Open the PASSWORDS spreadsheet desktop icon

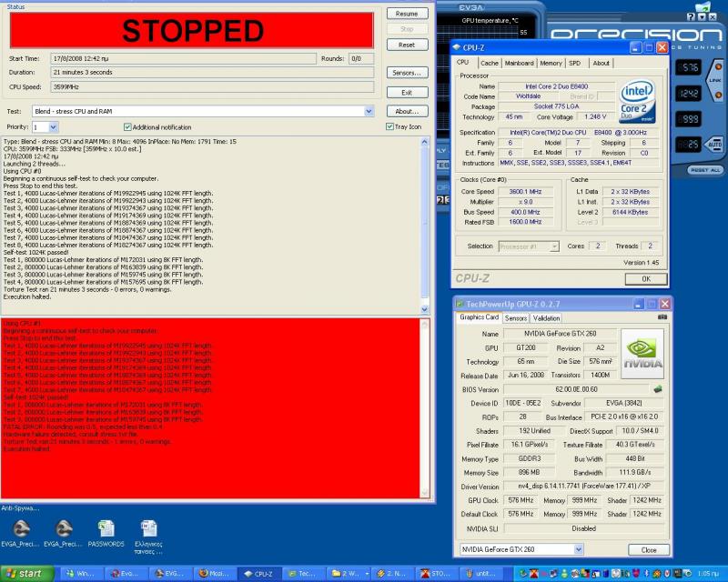[x=106, y=534]
